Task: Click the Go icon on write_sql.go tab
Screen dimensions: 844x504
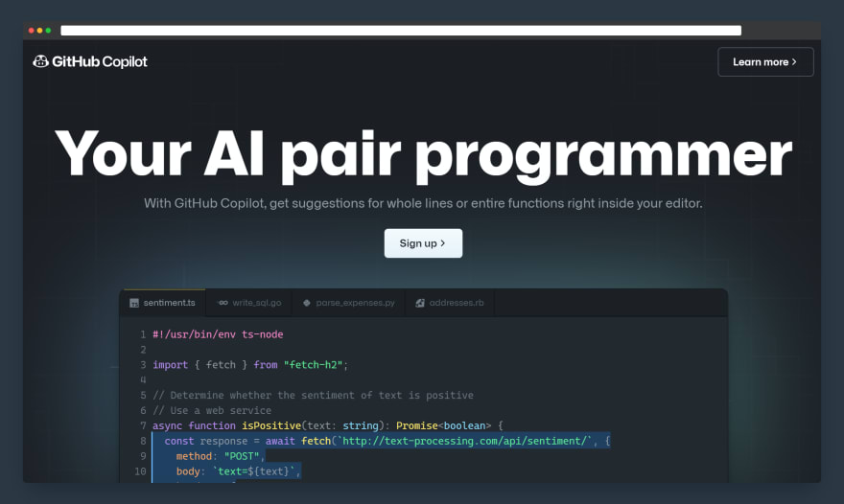Action: 223,303
